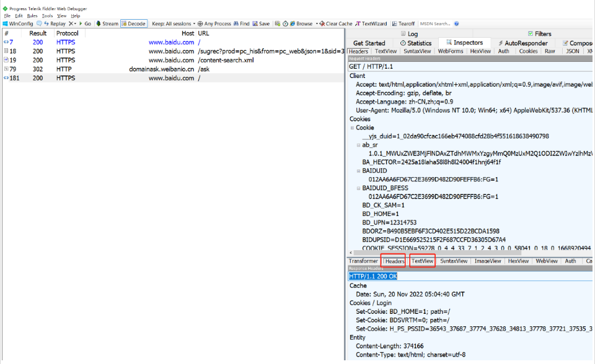Select response Transformer tab

tap(363, 261)
